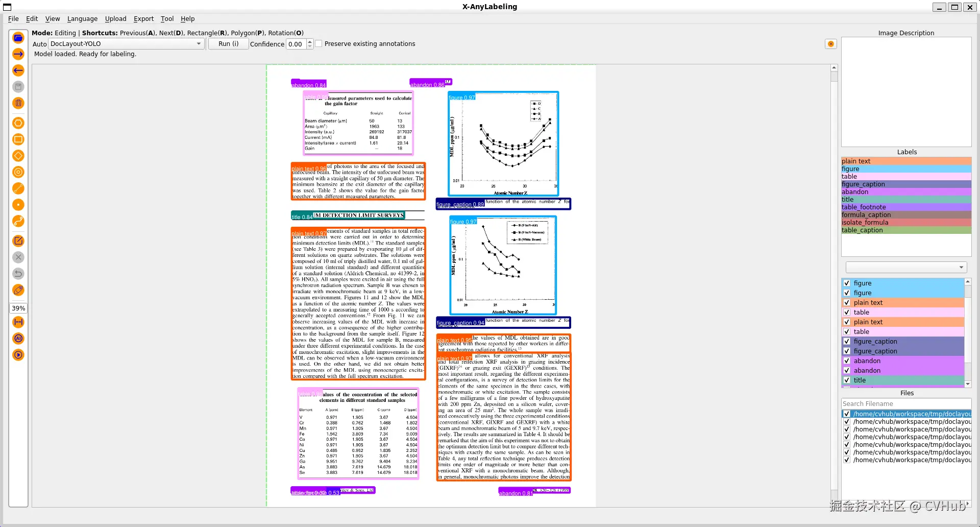The width and height of the screenshot is (980, 527).
Task: Uncheck the first figure_caption object checkbox
Action: pyautogui.click(x=847, y=342)
